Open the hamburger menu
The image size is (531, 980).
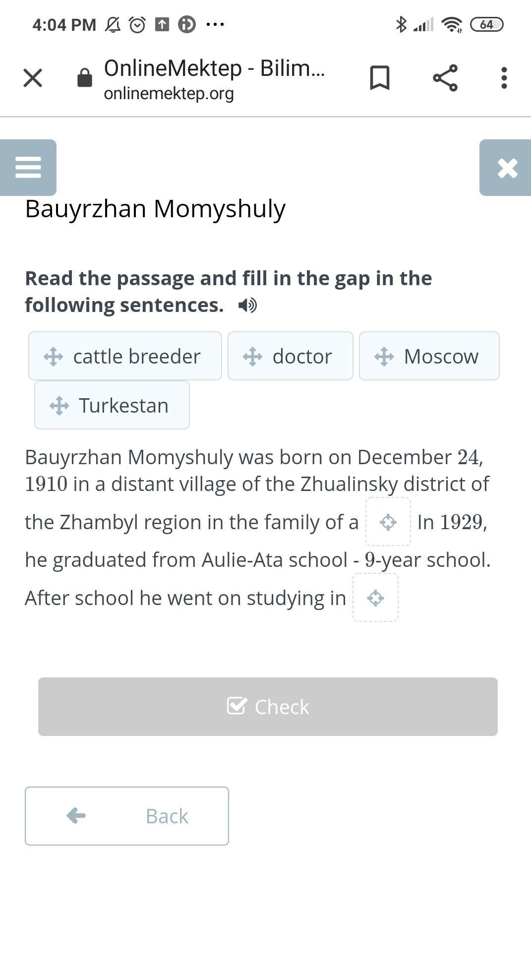(x=28, y=168)
